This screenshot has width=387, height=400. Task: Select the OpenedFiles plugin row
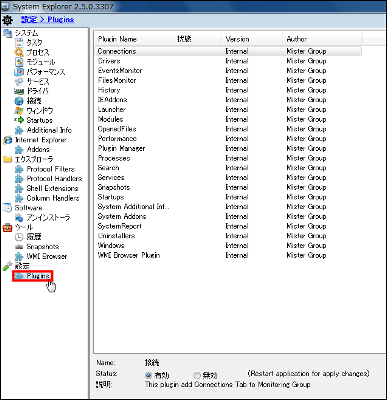228,129
